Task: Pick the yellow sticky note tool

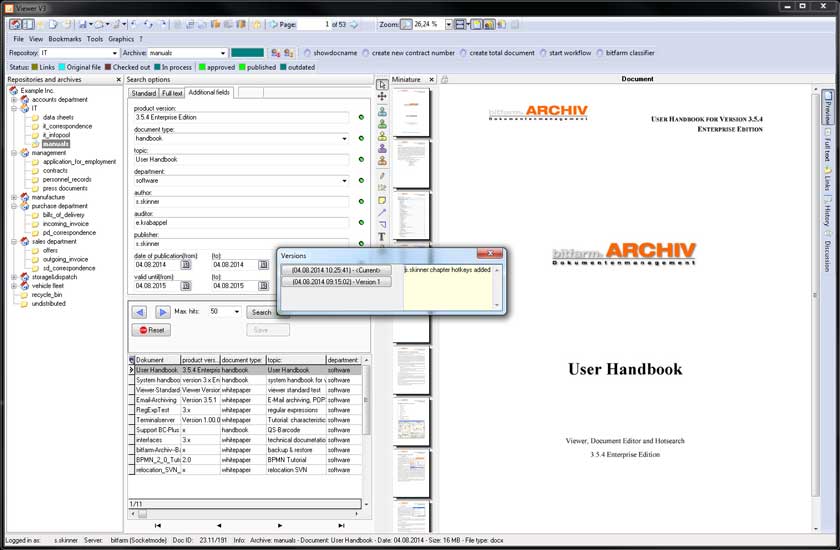Action: 382,200
